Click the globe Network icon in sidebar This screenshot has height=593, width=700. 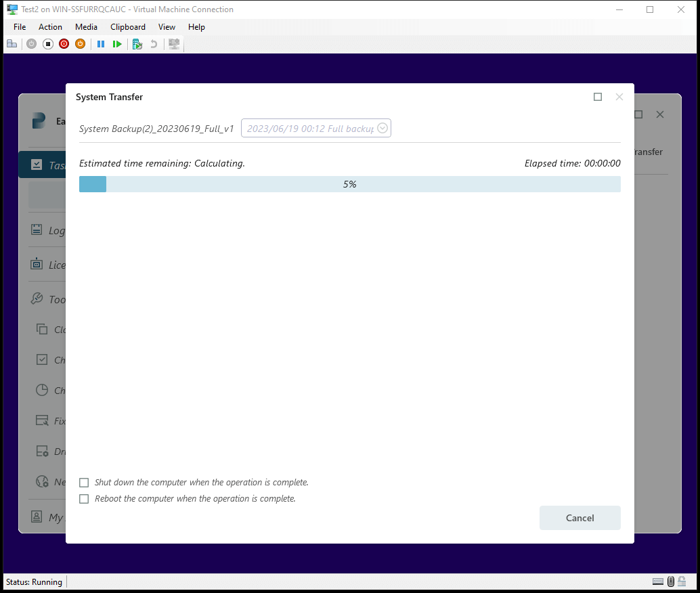42,481
